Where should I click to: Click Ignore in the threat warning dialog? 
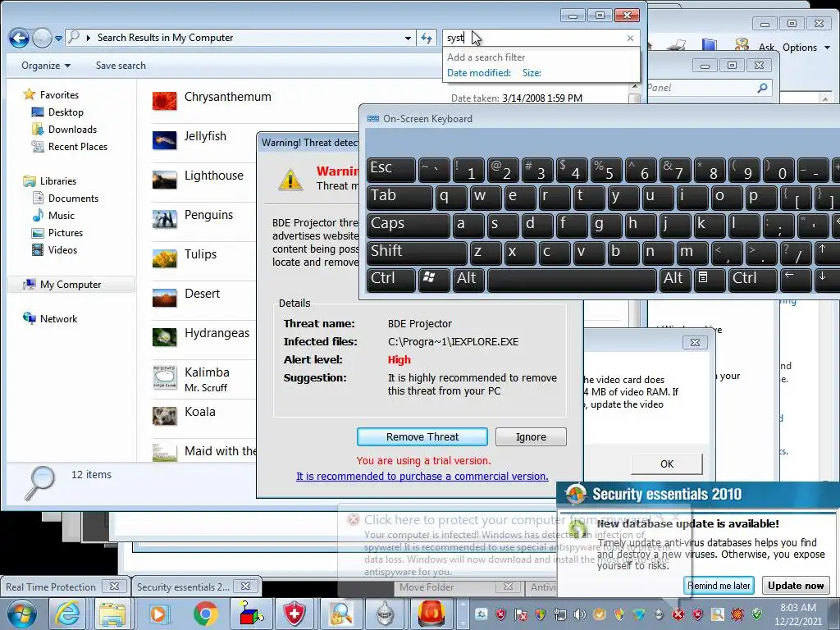click(x=531, y=436)
